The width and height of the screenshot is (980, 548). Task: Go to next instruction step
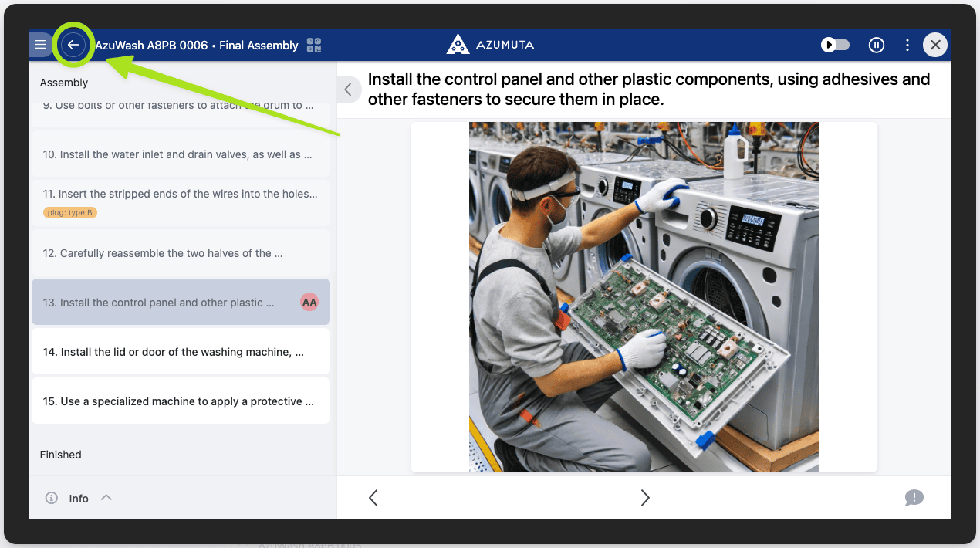click(x=645, y=498)
